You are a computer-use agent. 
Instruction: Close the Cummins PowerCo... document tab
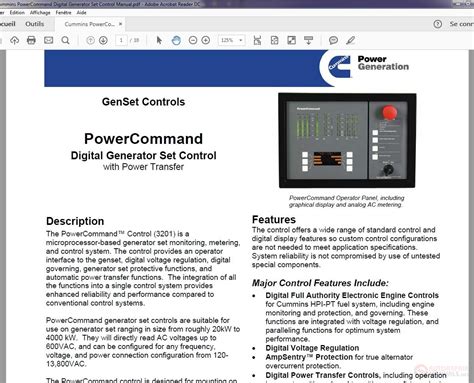(x=120, y=24)
